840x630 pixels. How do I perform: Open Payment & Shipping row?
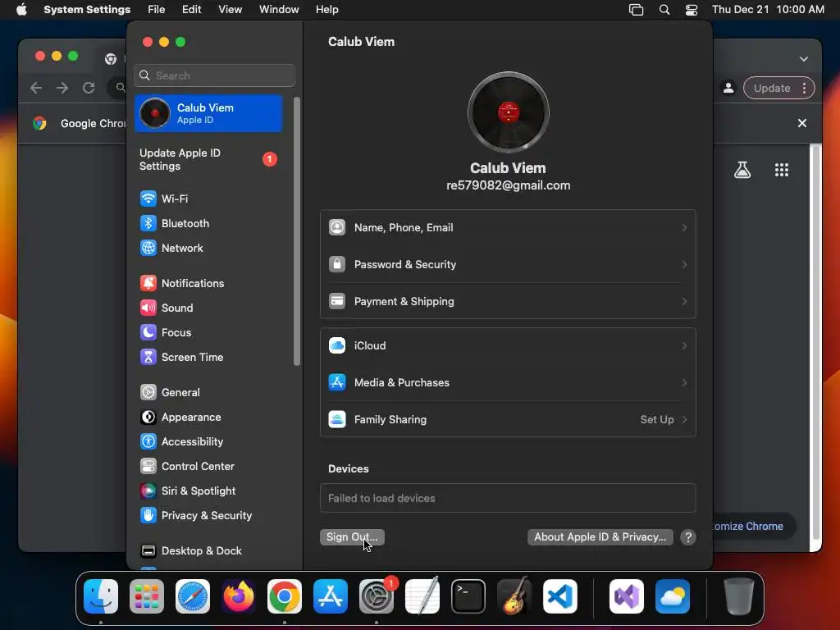tap(508, 302)
